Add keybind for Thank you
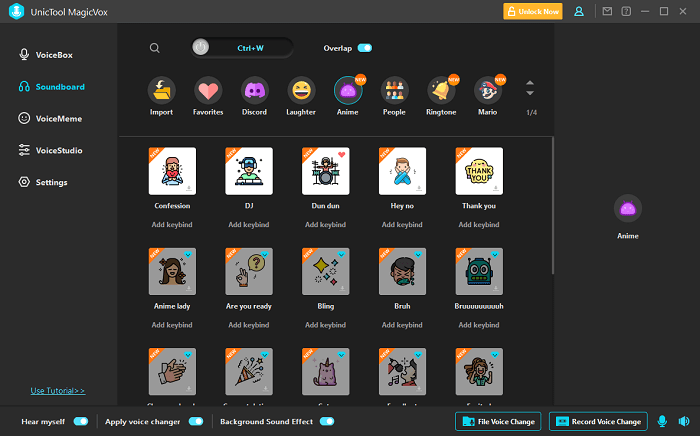 pos(479,224)
